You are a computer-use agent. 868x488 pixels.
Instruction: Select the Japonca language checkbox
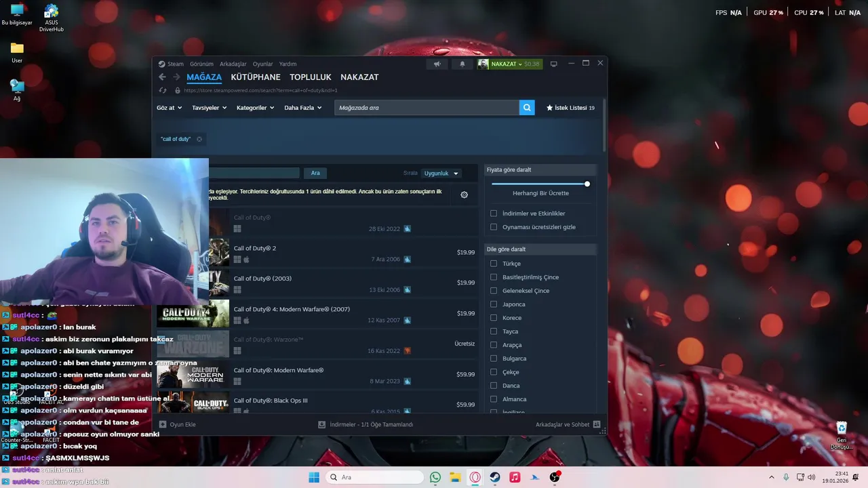pyautogui.click(x=494, y=304)
